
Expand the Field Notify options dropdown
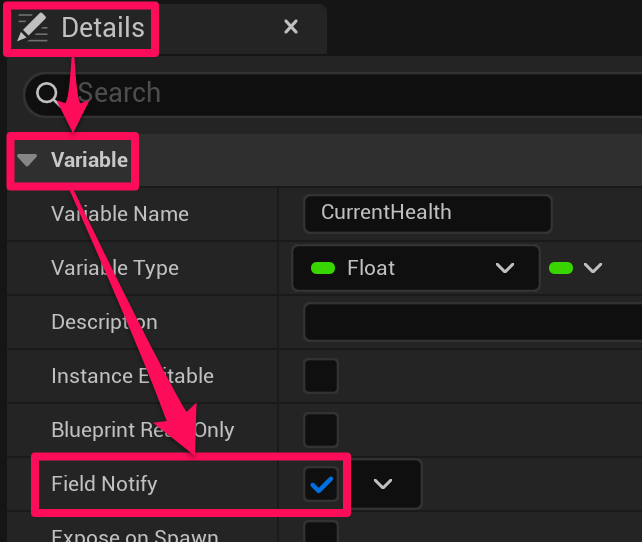click(383, 484)
